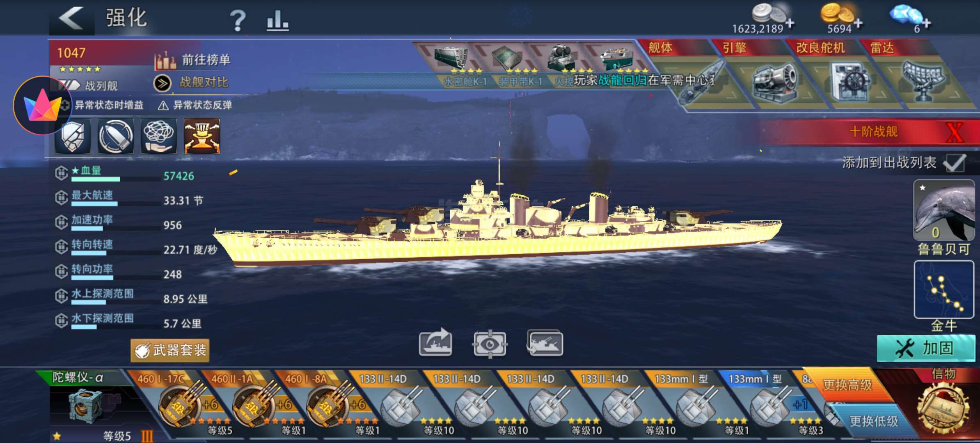Add diamonds with plus button

point(926,23)
